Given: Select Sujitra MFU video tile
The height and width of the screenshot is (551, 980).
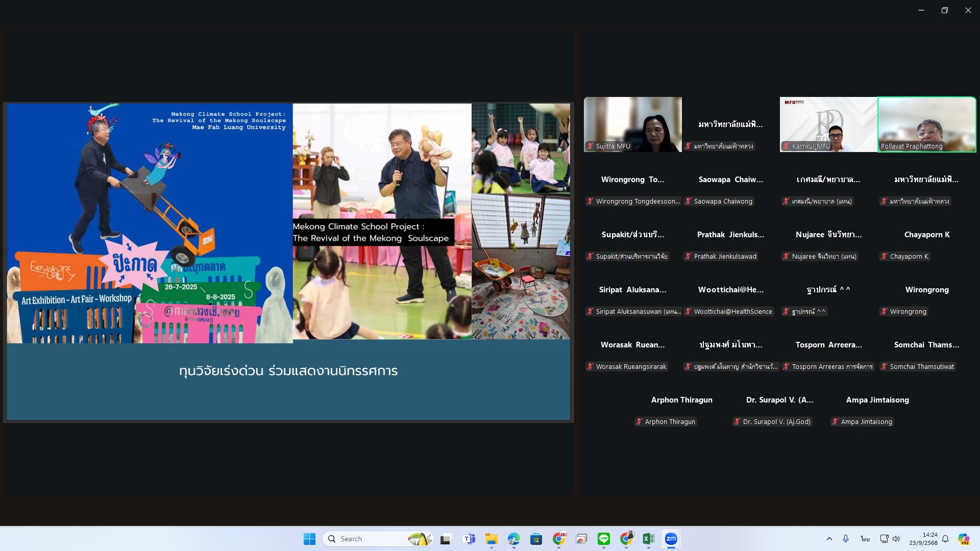Looking at the screenshot, I should tap(632, 124).
